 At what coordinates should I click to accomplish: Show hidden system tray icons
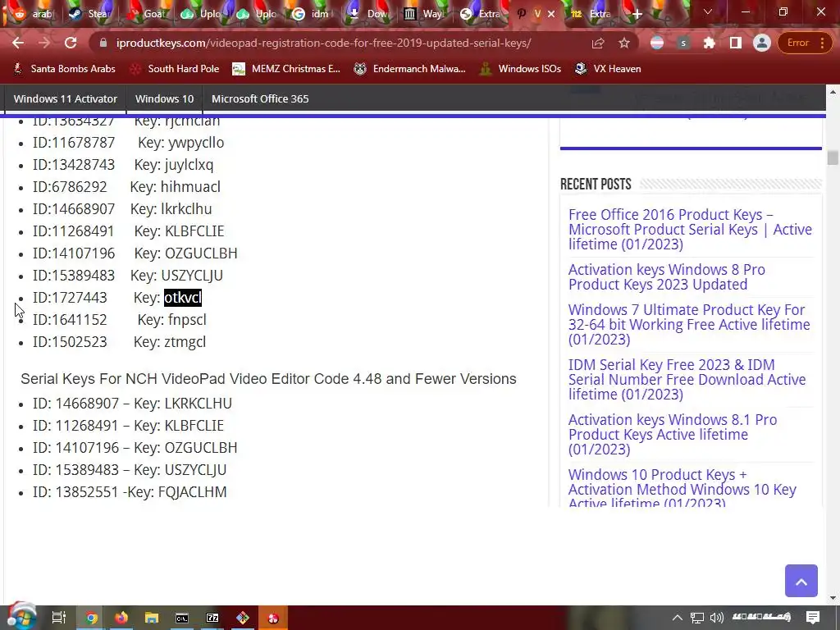pos(677,618)
